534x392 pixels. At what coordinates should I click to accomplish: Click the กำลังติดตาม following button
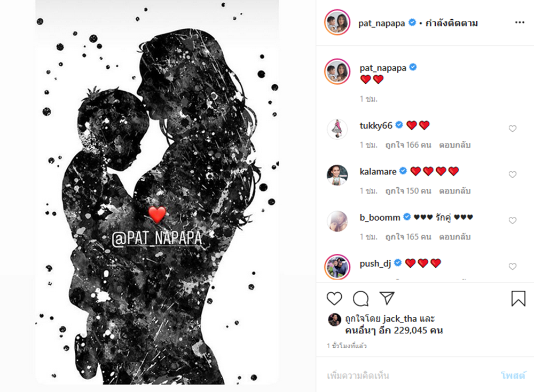[452, 23]
